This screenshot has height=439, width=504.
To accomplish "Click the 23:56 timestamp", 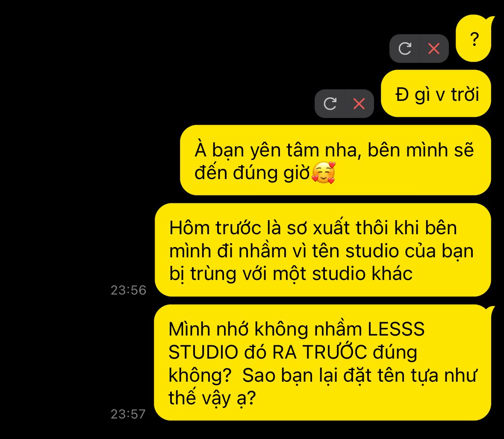I will coord(129,290).
